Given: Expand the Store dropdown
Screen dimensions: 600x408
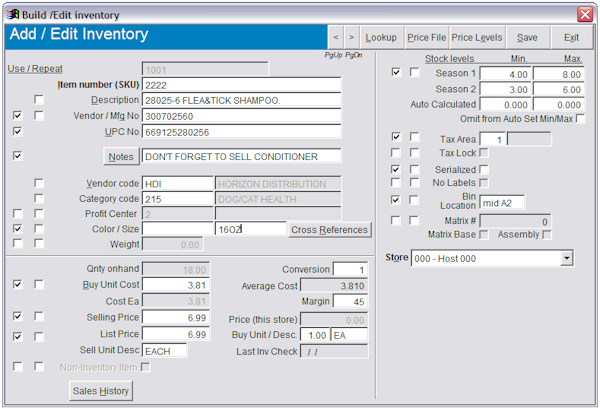Looking at the screenshot, I should pyautogui.click(x=567, y=259).
